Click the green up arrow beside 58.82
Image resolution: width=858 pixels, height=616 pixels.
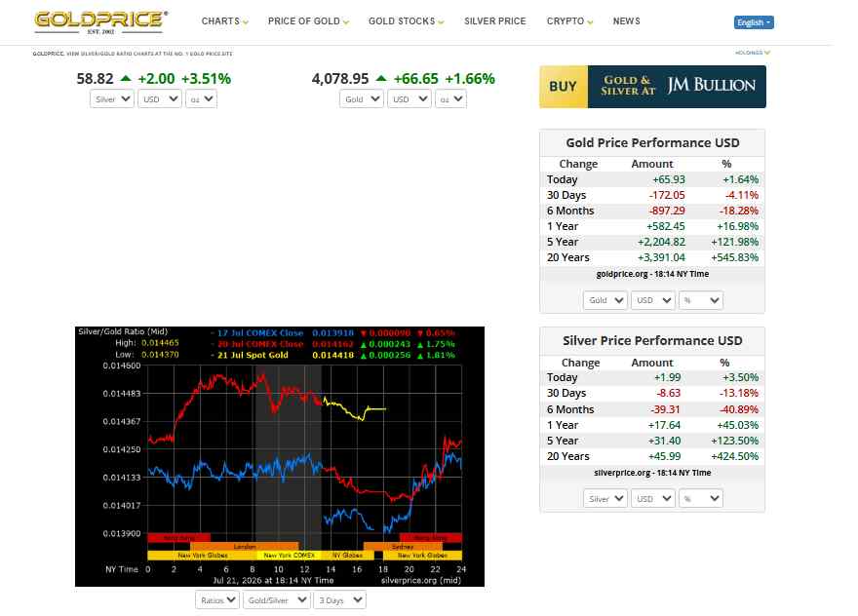(126, 78)
